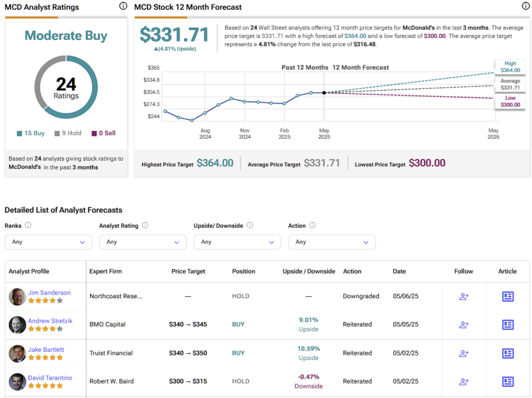Click Truist Financial firm name

(x=111, y=353)
